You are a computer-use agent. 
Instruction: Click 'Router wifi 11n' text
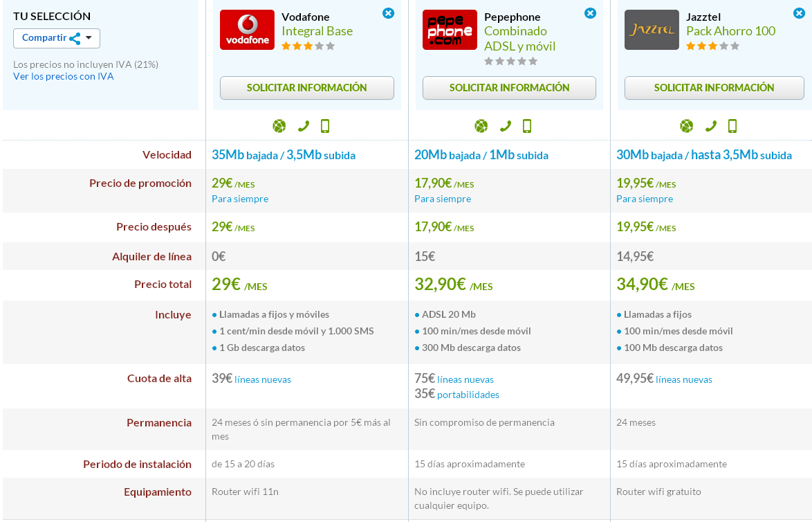245,492
